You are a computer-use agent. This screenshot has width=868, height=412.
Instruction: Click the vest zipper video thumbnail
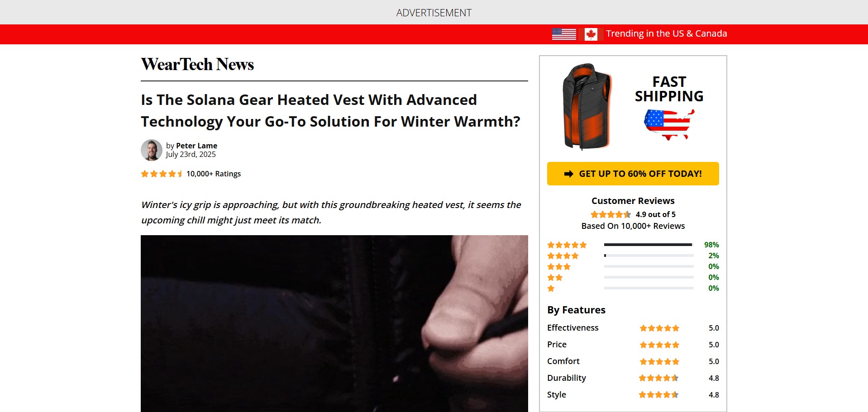[x=334, y=323]
